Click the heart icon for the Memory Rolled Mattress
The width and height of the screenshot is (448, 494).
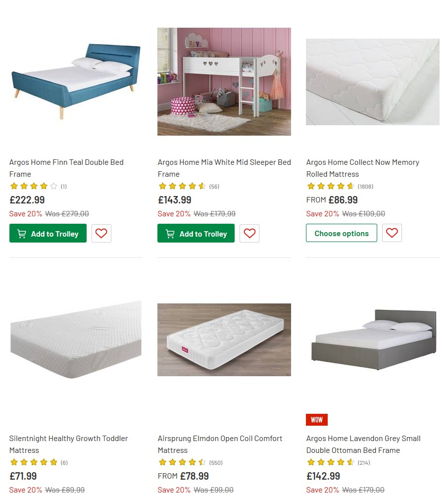[x=392, y=233]
